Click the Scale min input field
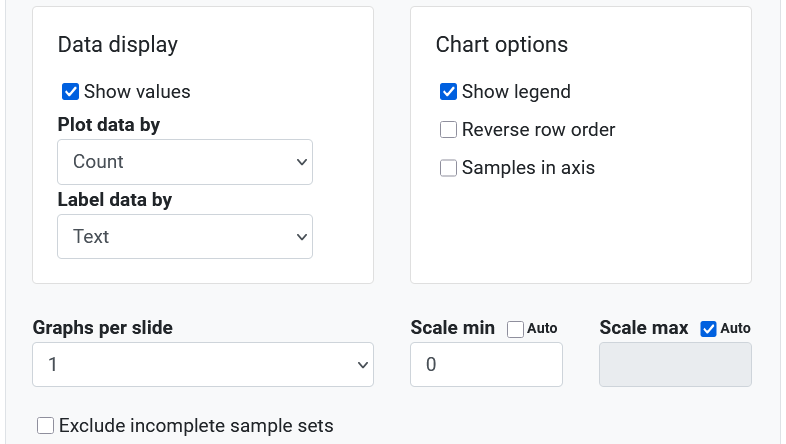This screenshot has height=444, width=786. [486, 365]
